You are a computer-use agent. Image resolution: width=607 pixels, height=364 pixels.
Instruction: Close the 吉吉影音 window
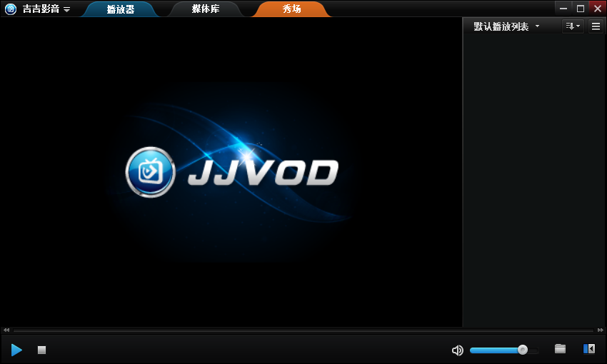click(598, 9)
